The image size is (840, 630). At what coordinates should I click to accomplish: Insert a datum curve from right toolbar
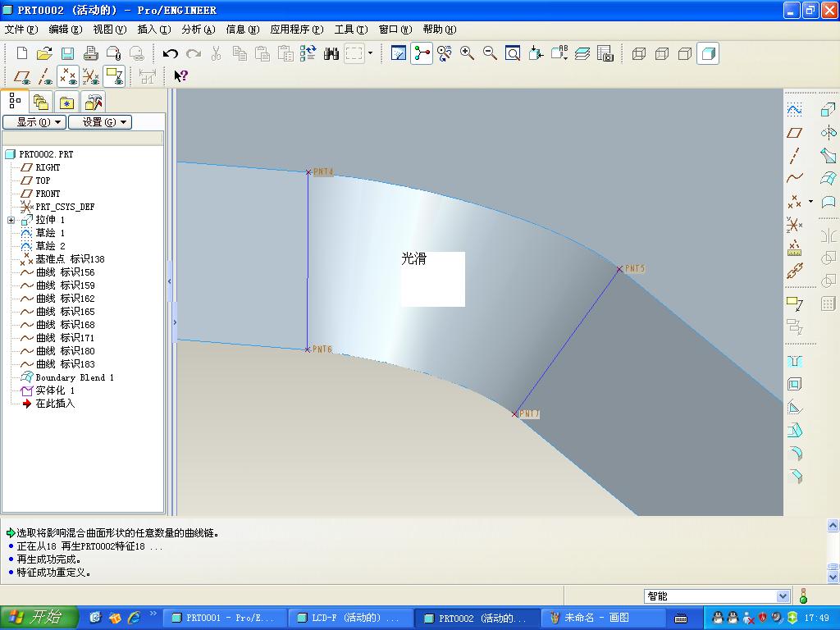(x=794, y=178)
